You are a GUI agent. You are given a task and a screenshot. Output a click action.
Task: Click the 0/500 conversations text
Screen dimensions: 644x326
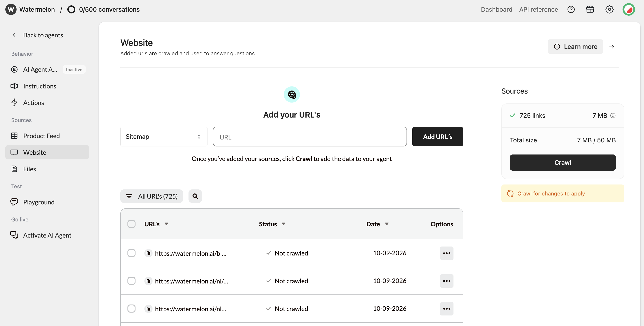click(109, 9)
